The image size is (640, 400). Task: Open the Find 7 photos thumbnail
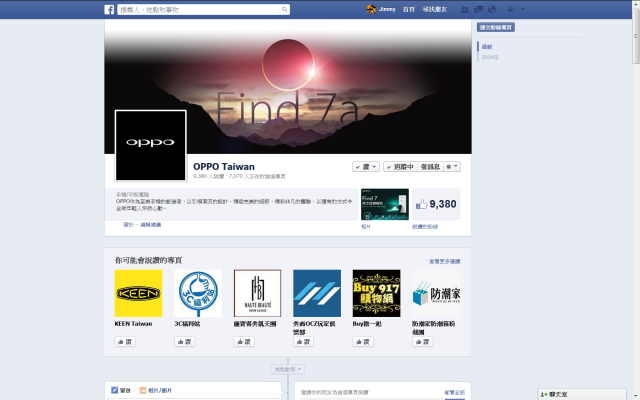point(384,204)
